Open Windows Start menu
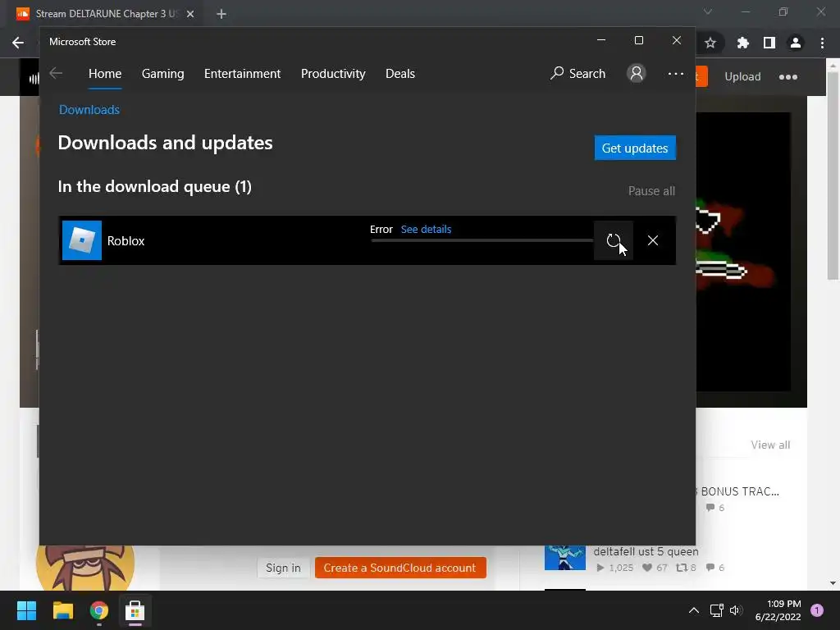 tap(26, 610)
